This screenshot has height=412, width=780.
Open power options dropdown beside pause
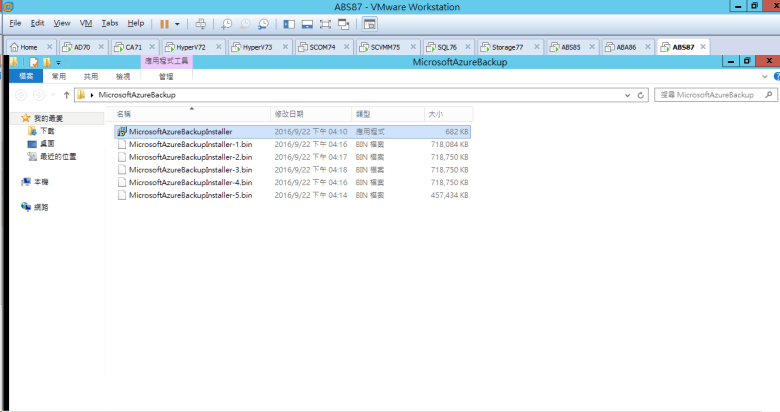tap(178, 23)
